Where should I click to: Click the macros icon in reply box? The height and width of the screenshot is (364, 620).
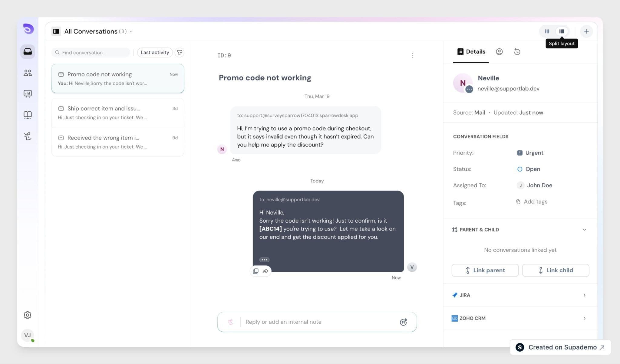(x=403, y=322)
